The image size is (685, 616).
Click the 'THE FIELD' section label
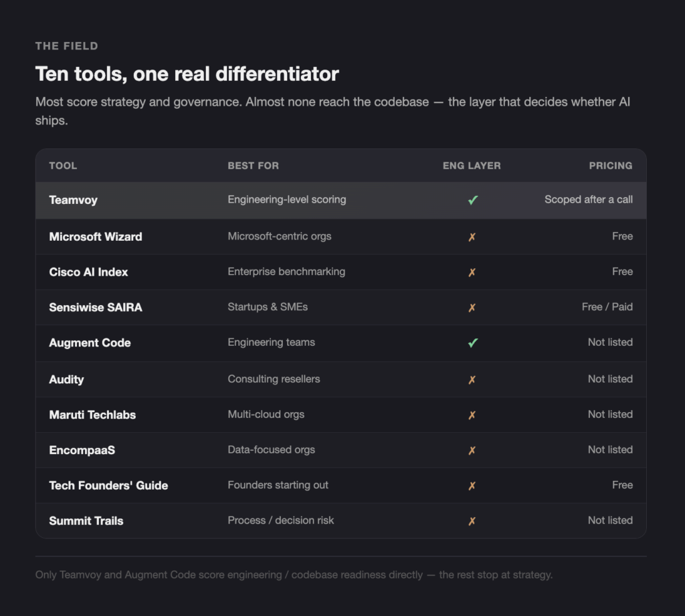(x=66, y=46)
